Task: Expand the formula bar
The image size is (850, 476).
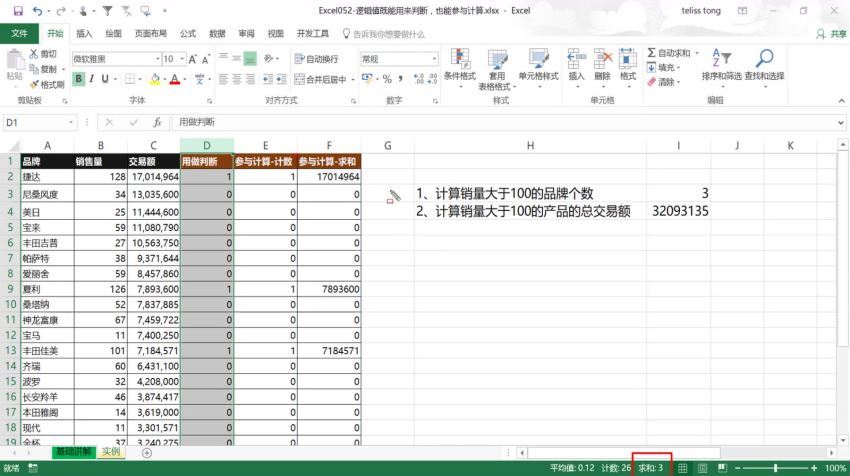Action: coord(840,123)
